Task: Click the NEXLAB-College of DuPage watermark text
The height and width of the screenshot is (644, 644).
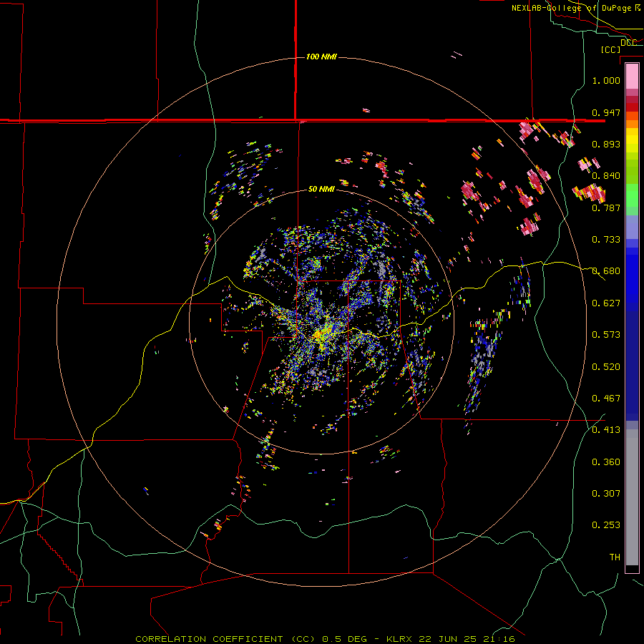Action: (x=575, y=8)
